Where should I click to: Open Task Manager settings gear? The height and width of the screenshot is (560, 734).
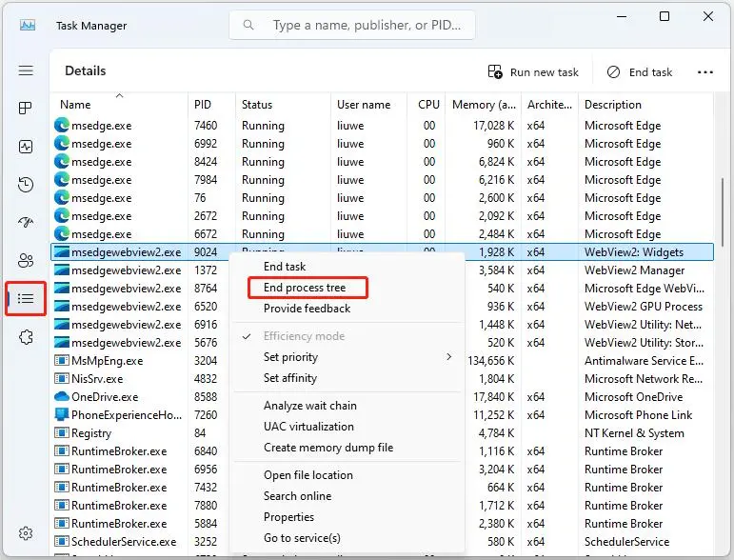click(x=26, y=533)
